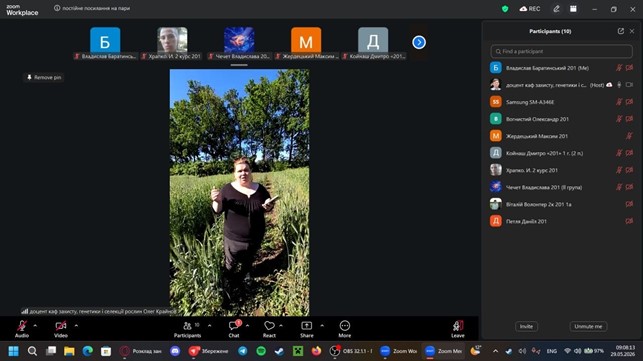Open Windows Start menu
This screenshot has height=361, width=643.
coord(14,351)
